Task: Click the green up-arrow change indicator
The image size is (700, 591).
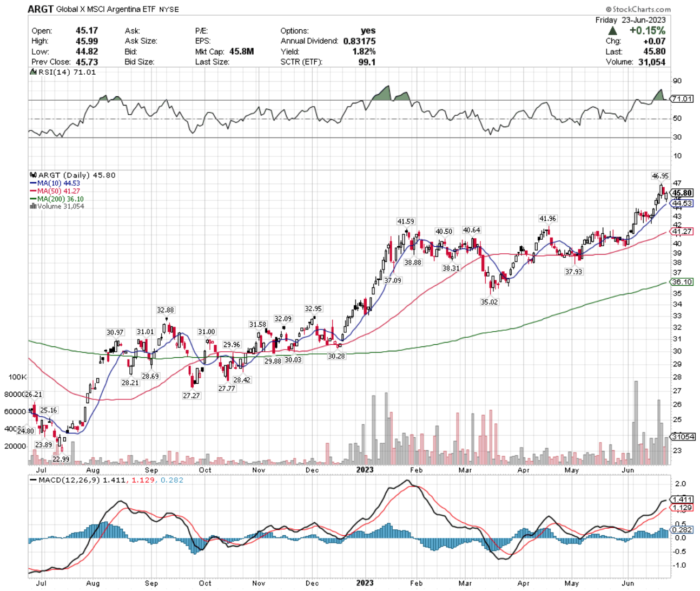Action: (612, 31)
